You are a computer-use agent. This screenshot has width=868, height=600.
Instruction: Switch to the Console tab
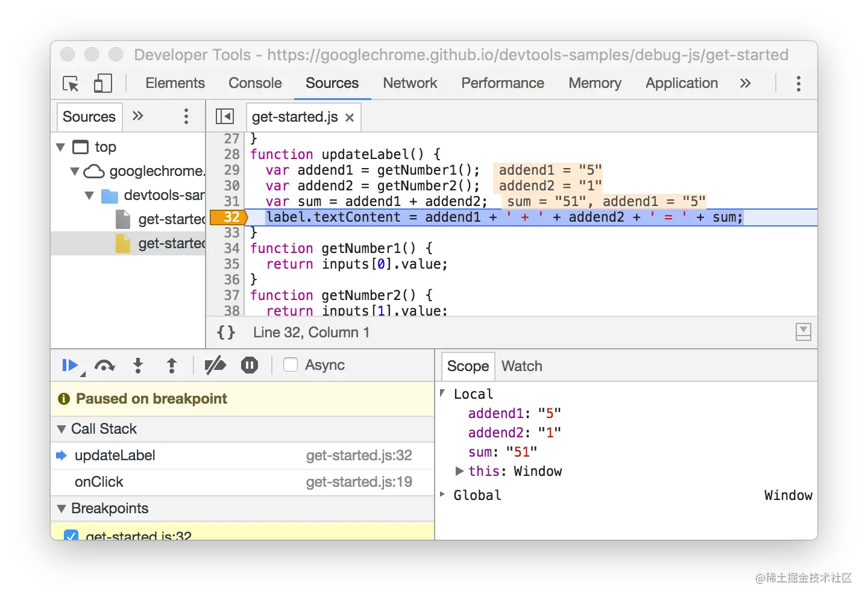point(255,83)
